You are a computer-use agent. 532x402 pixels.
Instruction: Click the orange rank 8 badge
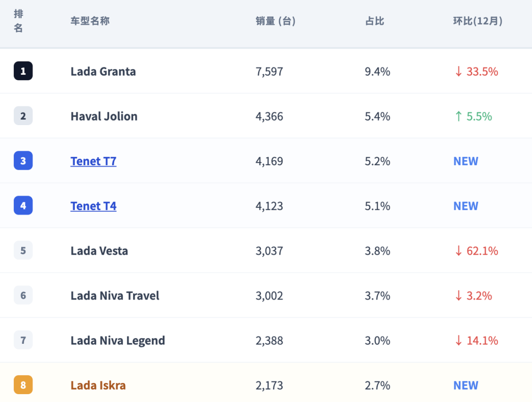[23, 385]
